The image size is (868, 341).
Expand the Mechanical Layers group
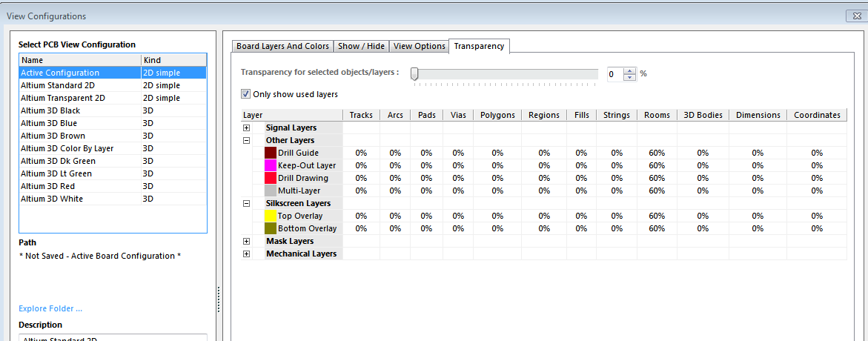pyautogui.click(x=246, y=254)
